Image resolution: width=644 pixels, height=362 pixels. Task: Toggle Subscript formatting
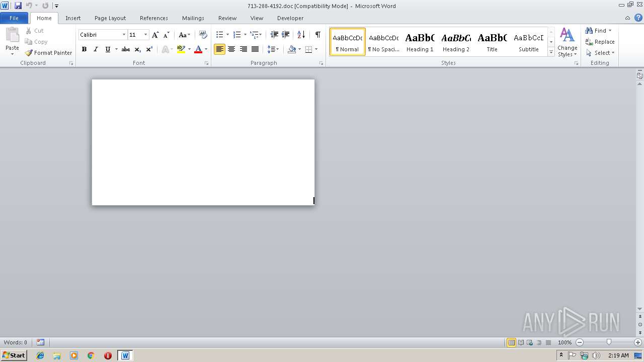[138, 49]
